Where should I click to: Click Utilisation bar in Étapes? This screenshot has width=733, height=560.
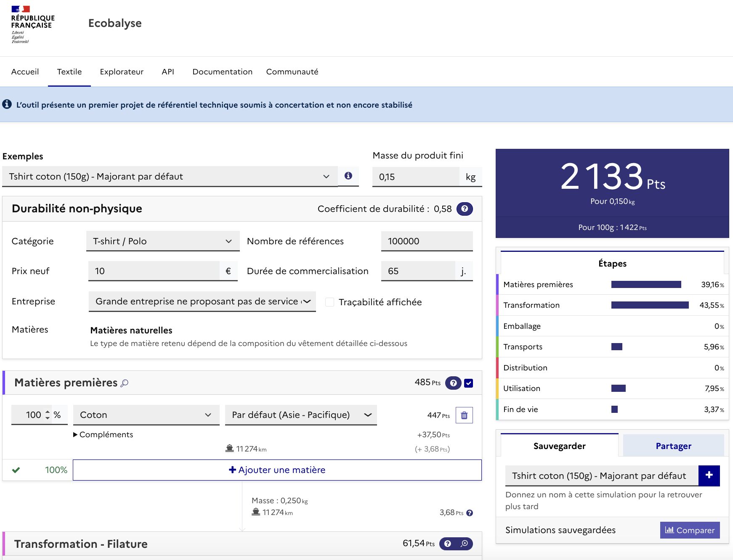point(618,388)
